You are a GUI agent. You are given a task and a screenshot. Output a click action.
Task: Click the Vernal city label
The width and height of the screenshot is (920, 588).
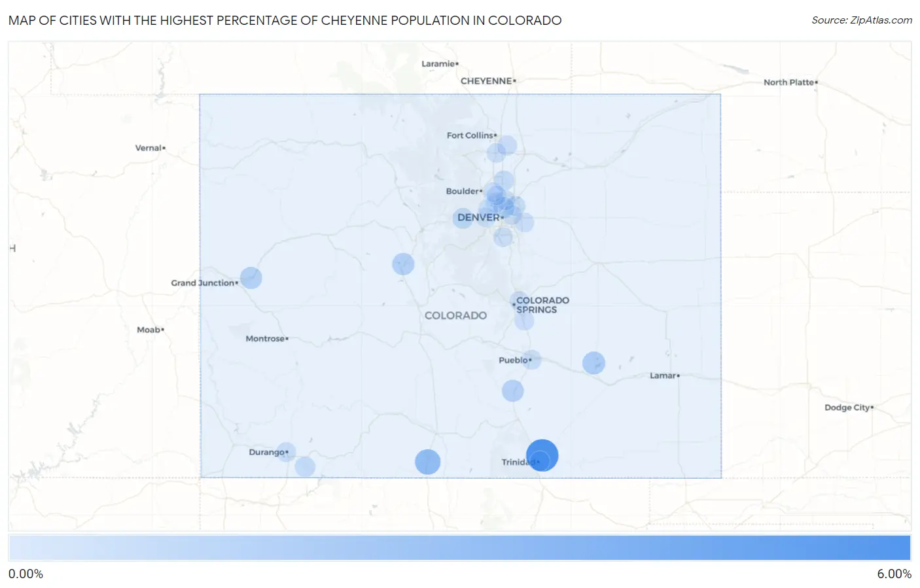coord(148,148)
